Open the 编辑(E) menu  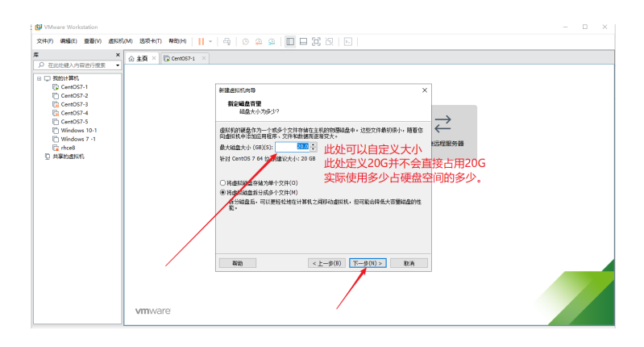click(x=69, y=41)
